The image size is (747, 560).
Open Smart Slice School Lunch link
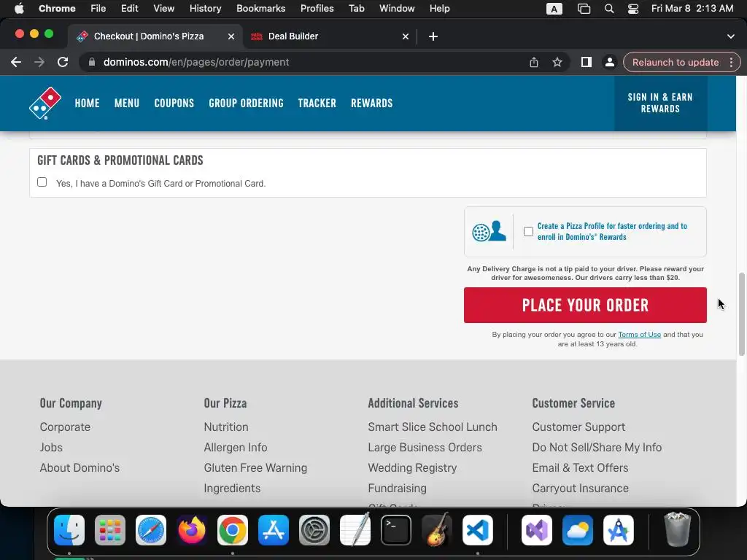[433, 427]
